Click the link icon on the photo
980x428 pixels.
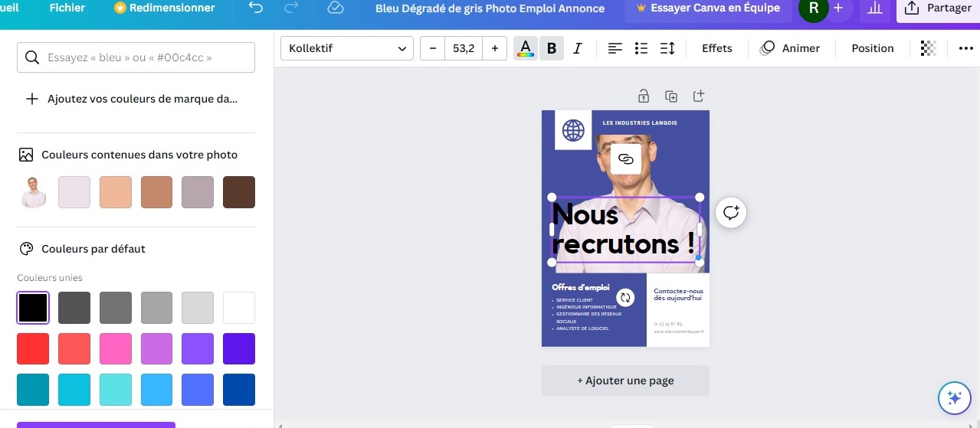[x=625, y=159]
